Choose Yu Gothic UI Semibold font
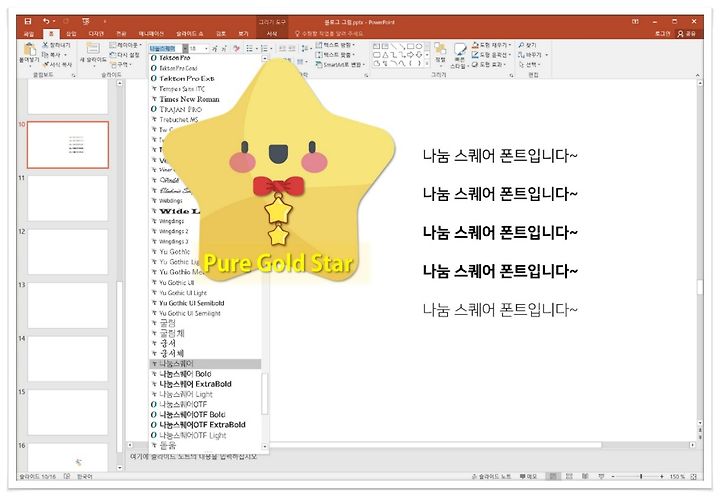Screen dimensions: 720x496 205,303
